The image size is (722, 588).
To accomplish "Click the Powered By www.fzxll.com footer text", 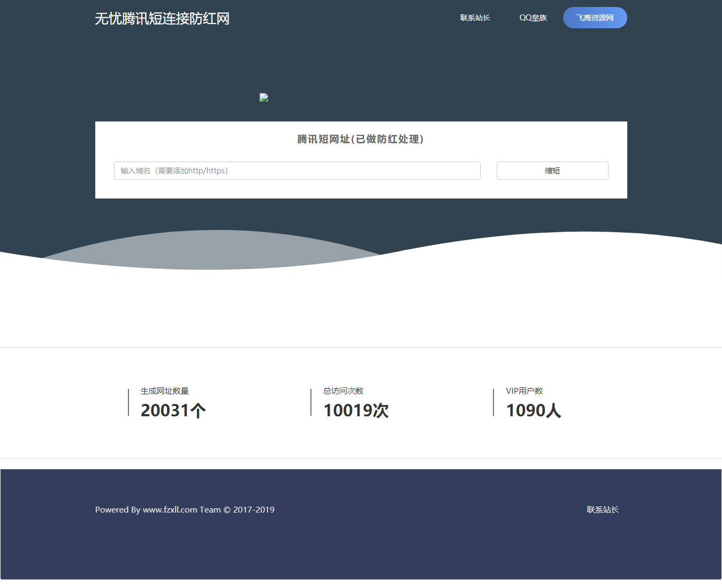I will pos(185,510).
